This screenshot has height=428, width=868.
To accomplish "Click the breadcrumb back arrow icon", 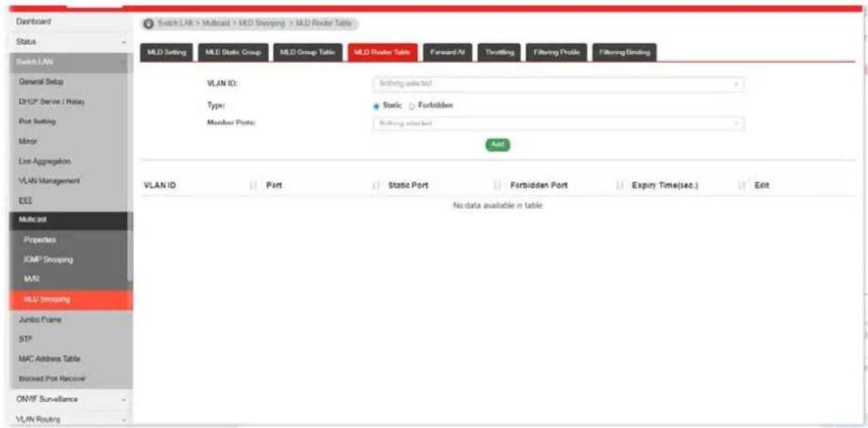I will click(x=147, y=23).
